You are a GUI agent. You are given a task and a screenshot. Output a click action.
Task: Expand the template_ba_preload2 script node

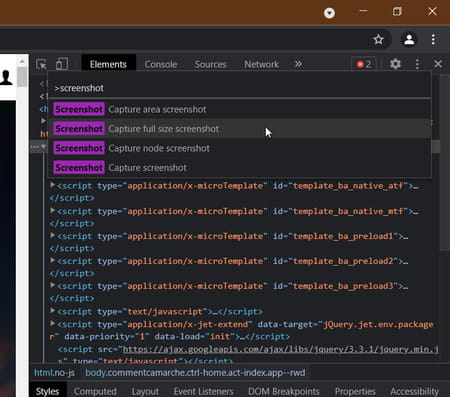pos(52,260)
